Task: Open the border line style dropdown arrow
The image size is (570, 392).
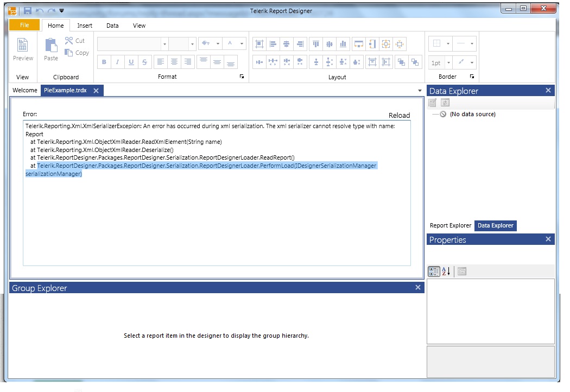Action: (472, 43)
